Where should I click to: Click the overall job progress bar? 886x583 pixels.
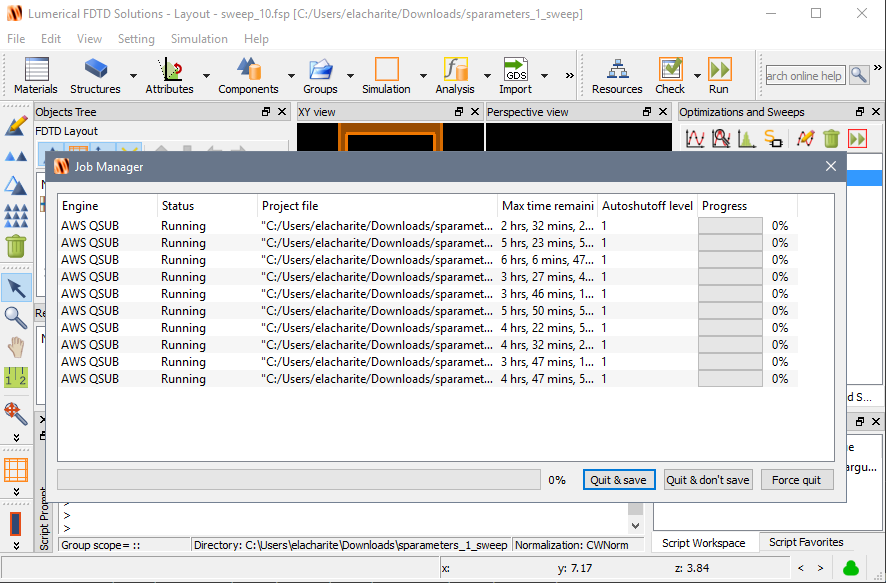(299, 480)
